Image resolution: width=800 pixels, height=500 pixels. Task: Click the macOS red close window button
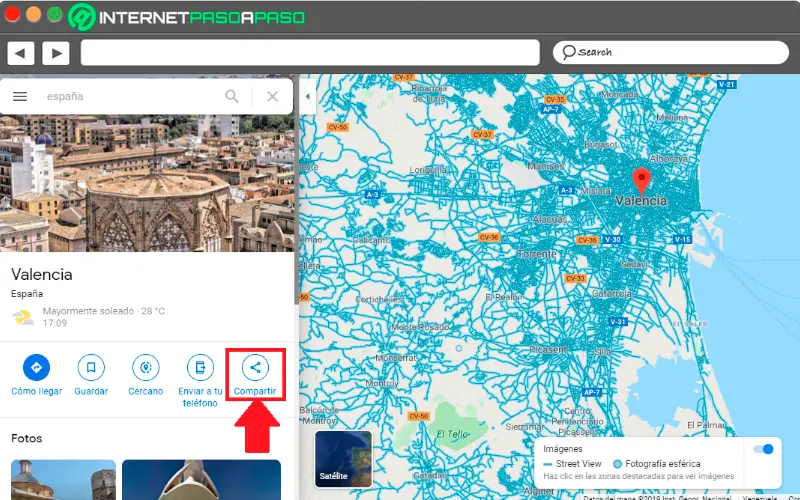[x=12, y=14]
